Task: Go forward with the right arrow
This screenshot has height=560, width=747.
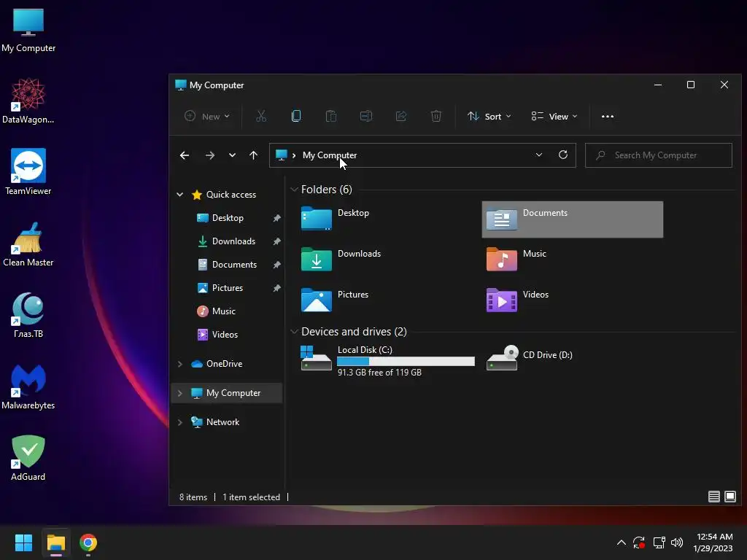Action: [209, 155]
